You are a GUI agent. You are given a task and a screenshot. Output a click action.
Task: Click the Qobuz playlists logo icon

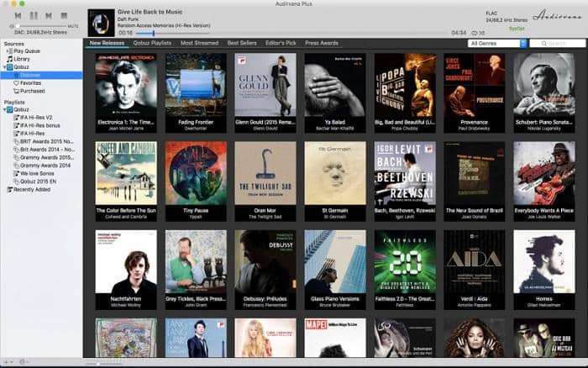10,109
